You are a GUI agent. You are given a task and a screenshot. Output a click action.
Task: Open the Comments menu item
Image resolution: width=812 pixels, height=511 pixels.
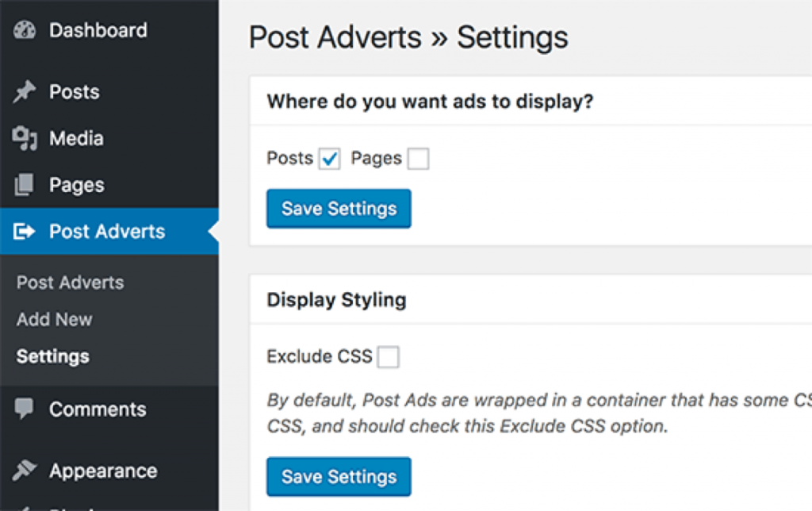pyautogui.click(x=109, y=409)
